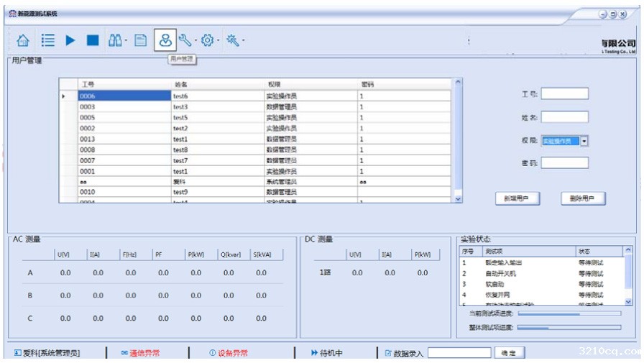
Task: Select table cell 0005
Action: pos(124,117)
